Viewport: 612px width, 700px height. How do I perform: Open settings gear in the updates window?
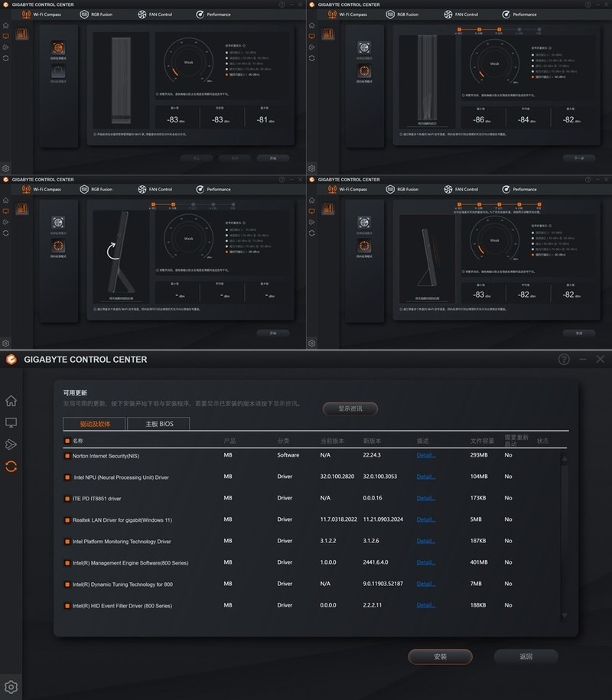pos(11,686)
